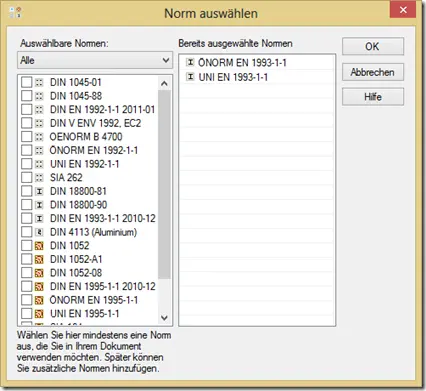Click the icon next to UNI EN 1992-1-1
The image size is (426, 391).
pos(39,164)
